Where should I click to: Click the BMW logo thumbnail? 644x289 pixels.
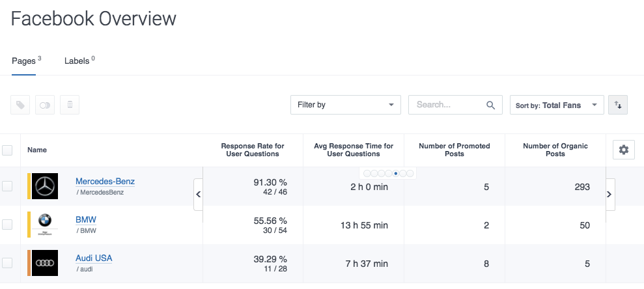pyautogui.click(x=45, y=224)
